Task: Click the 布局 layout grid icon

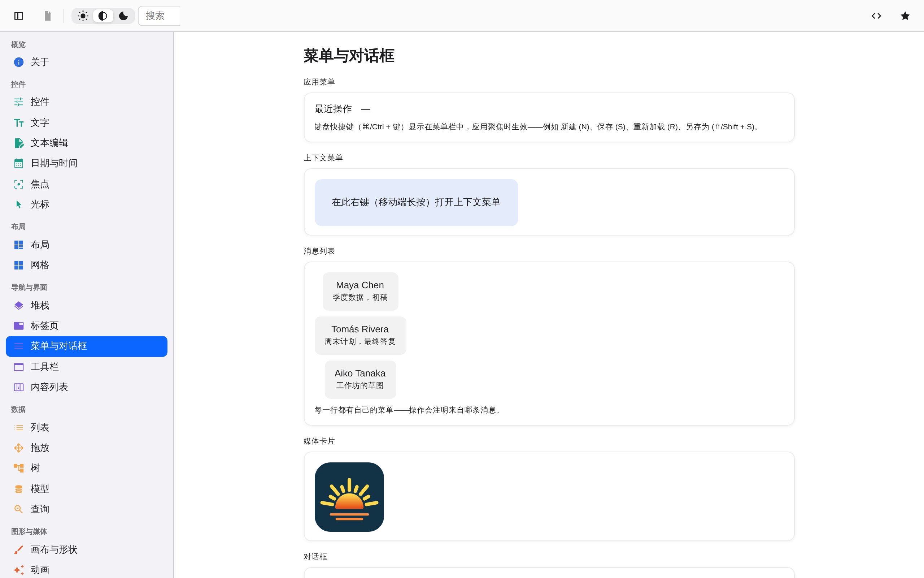Action: pyautogui.click(x=19, y=245)
